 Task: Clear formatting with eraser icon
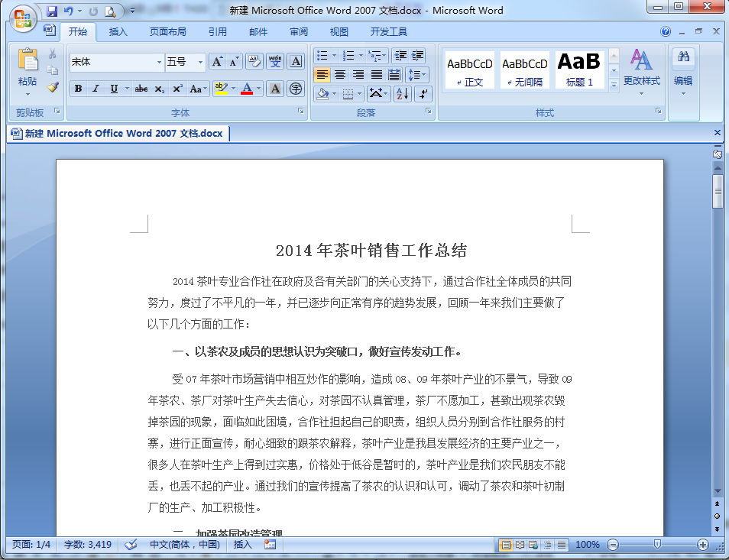[254, 61]
